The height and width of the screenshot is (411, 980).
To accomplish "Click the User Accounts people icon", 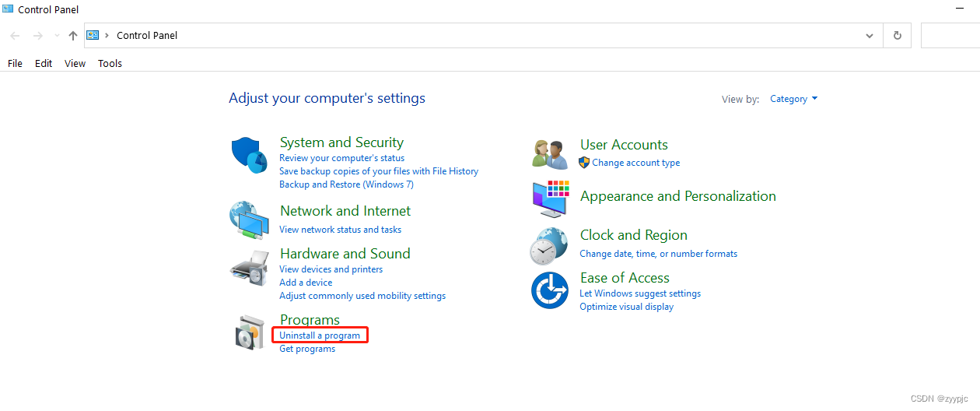I will pos(550,154).
